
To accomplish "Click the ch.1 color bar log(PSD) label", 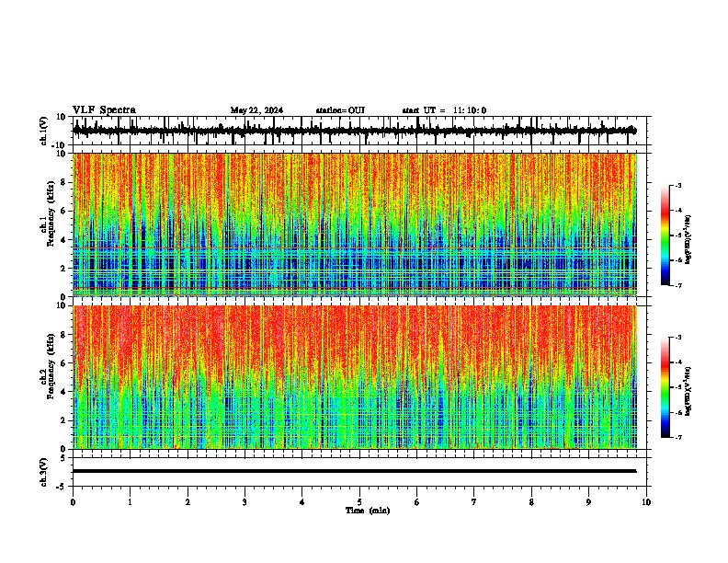I will 688,239.
